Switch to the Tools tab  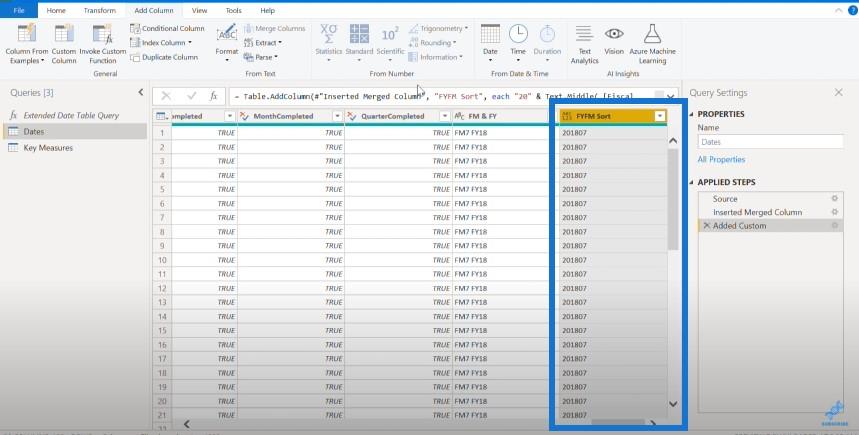pos(233,10)
